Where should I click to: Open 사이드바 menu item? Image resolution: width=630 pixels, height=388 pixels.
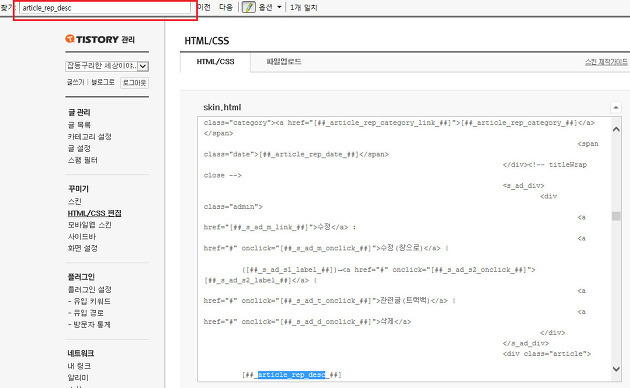82,236
